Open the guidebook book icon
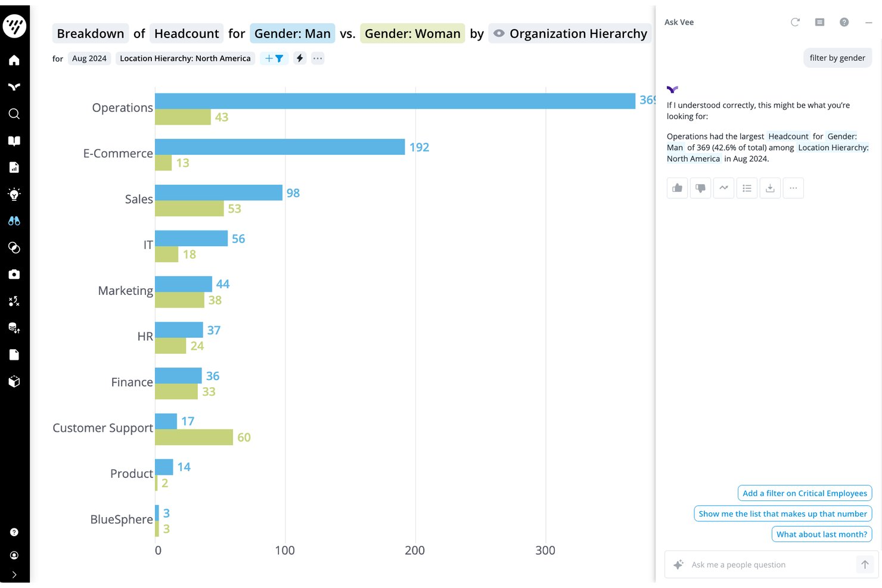 pos(14,141)
